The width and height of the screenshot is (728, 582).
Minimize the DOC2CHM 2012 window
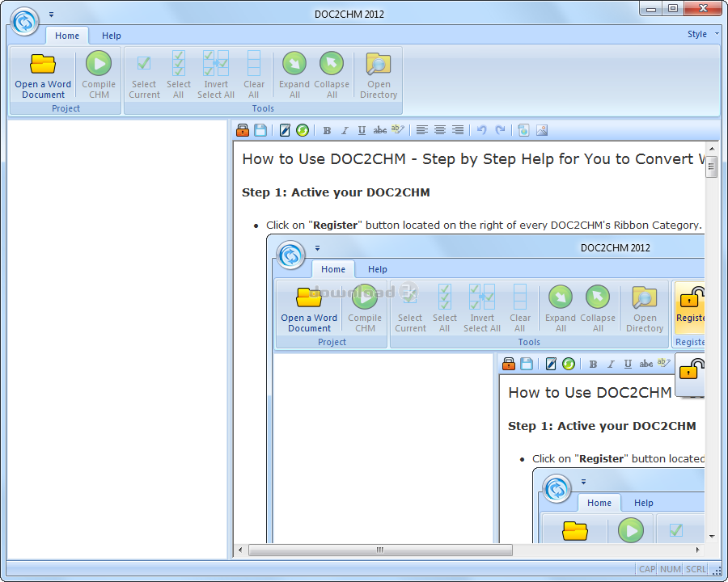(650, 9)
